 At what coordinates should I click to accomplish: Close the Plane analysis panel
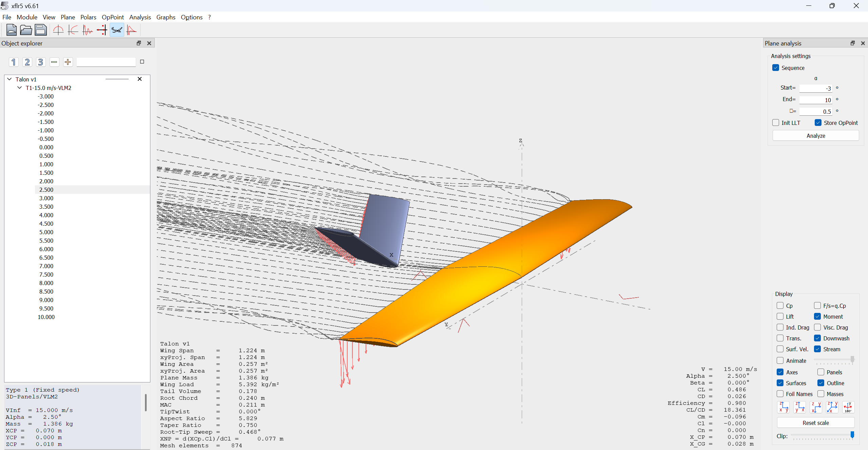point(863,43)
